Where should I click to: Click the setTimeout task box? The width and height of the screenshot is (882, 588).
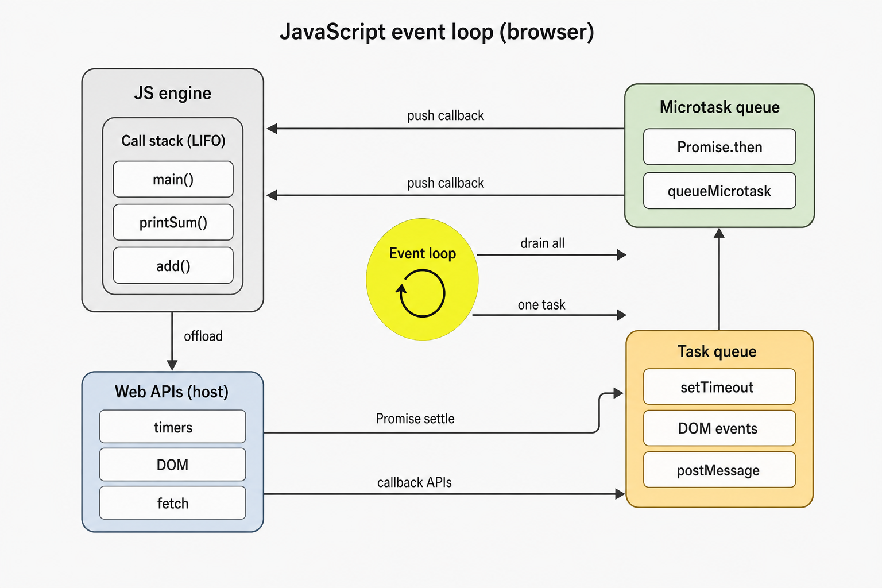coord(719,387)
